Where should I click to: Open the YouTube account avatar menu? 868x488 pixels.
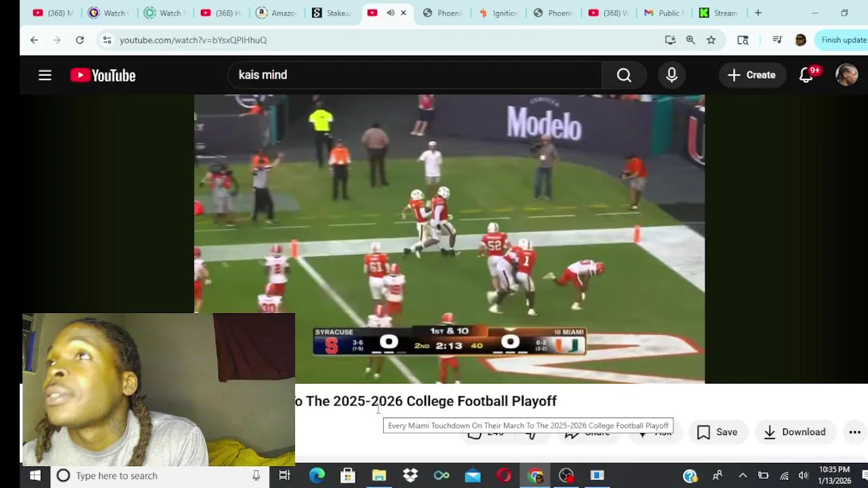(846, 75)
